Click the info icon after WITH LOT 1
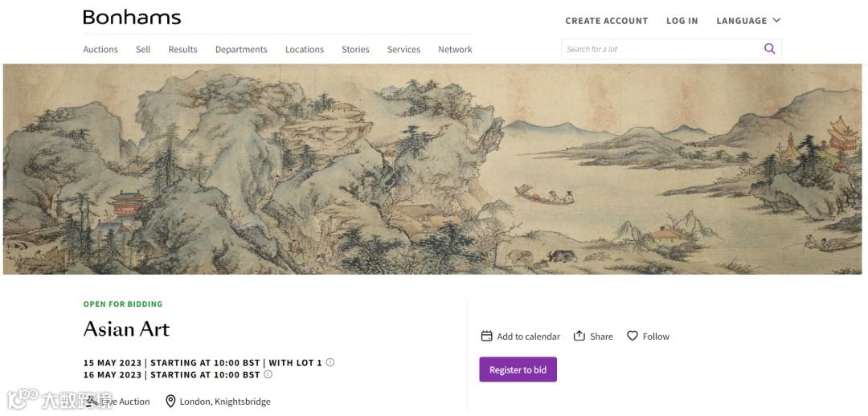This screenshot has height=416, width=868. pos(330,363)
